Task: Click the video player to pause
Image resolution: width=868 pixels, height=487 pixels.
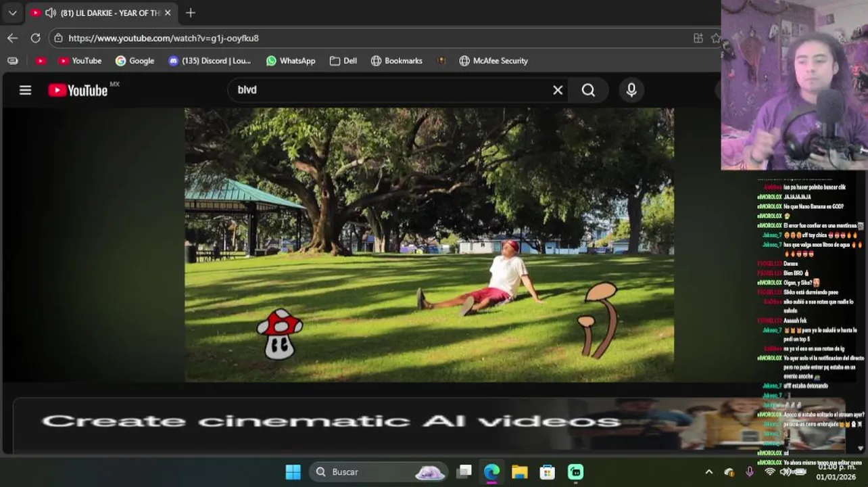Action: [429, 245]
